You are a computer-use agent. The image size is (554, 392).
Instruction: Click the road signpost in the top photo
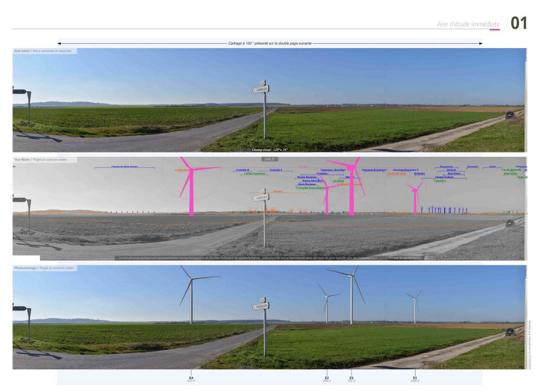(x=263, y=109)
